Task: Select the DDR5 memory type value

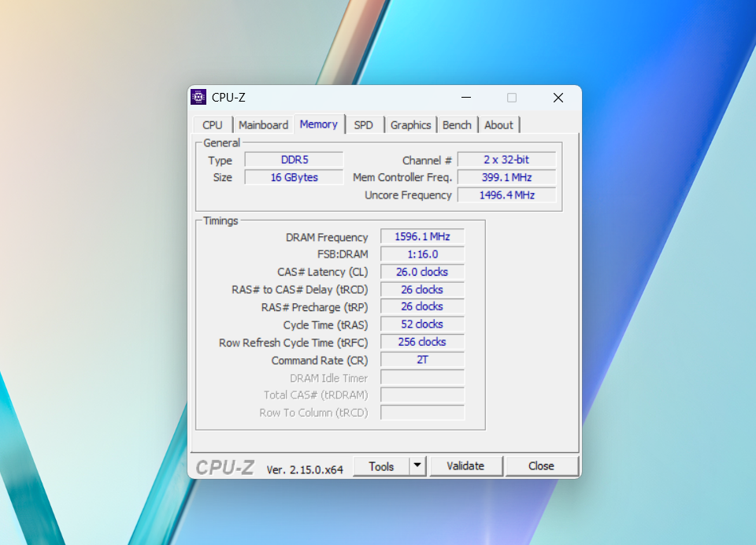Action: pos(294,160)
